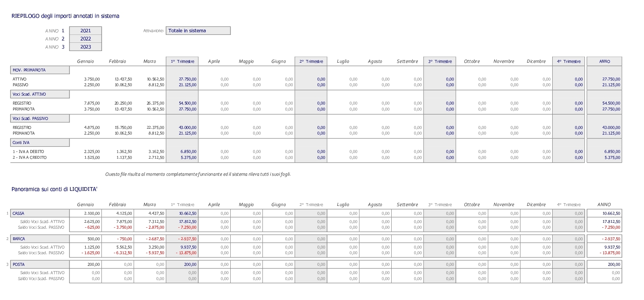The width and height of the screenshot is (644, 300).
Task: Select IVA A CREDITO annual total 5.375,00
Action: pos(612,157)
